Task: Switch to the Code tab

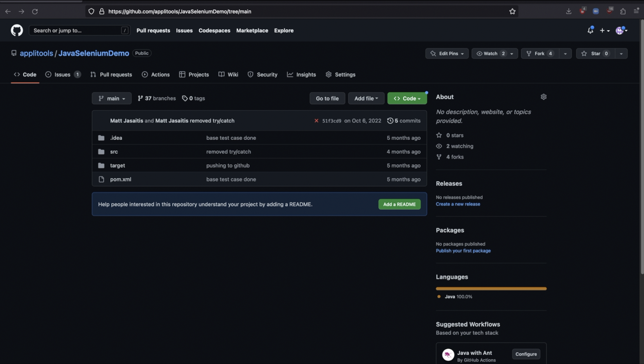Action: point(25,74)
